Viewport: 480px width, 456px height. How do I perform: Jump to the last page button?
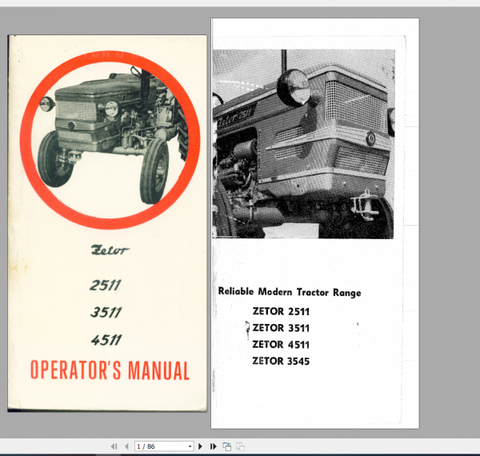click(213, 446)
